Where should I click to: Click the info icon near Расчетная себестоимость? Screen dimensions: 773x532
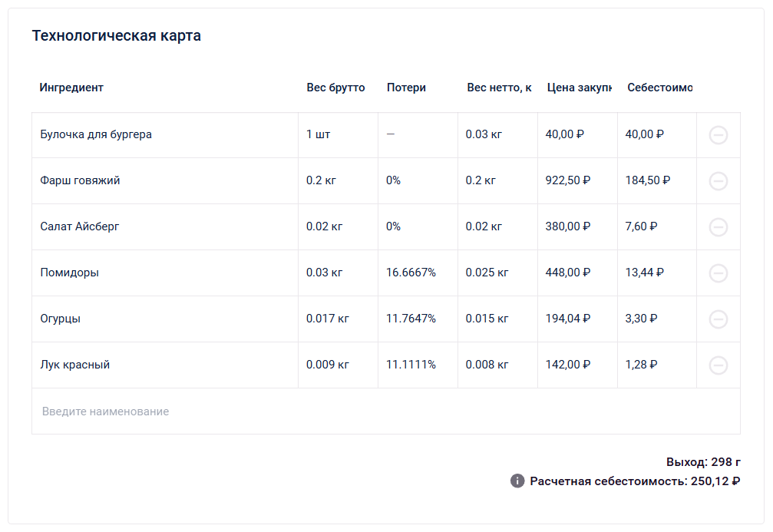coord(517,481)
